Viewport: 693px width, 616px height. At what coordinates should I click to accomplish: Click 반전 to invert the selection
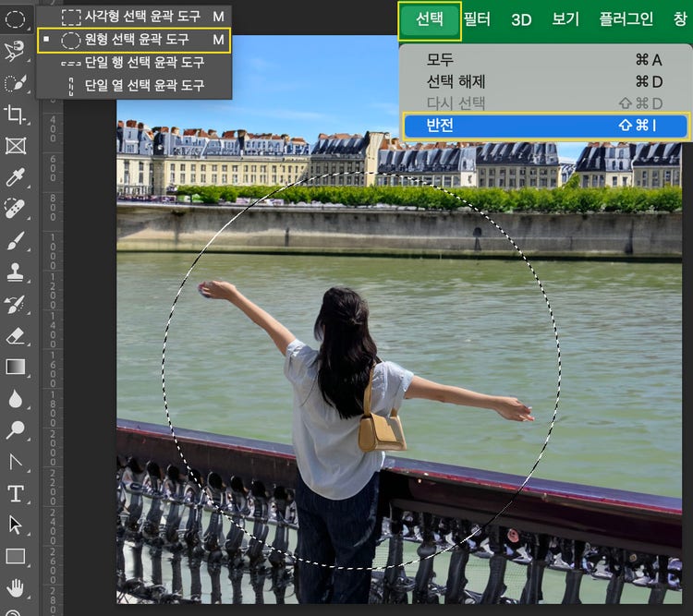pos(545,126)
